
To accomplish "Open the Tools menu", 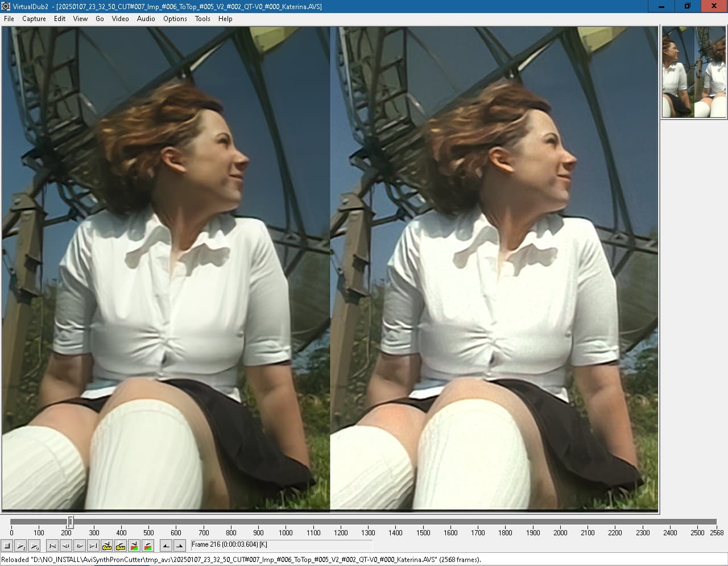I will click(x=202, y=19).
